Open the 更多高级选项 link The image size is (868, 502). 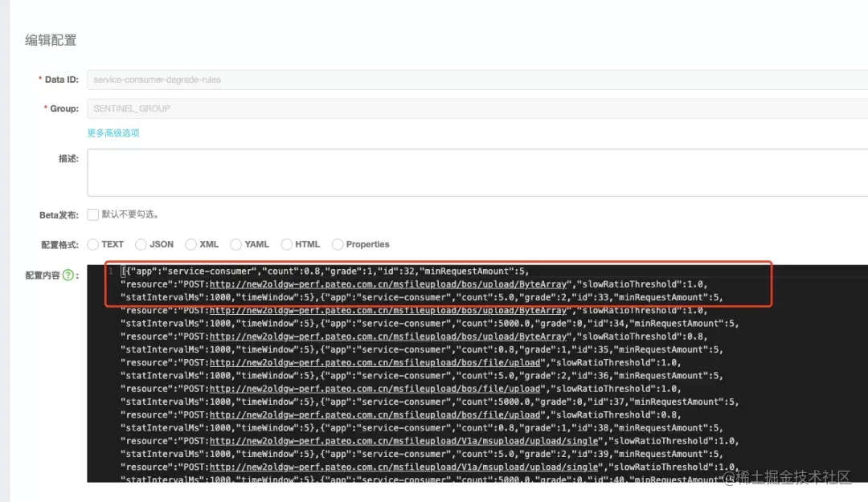tap(113, 133)
